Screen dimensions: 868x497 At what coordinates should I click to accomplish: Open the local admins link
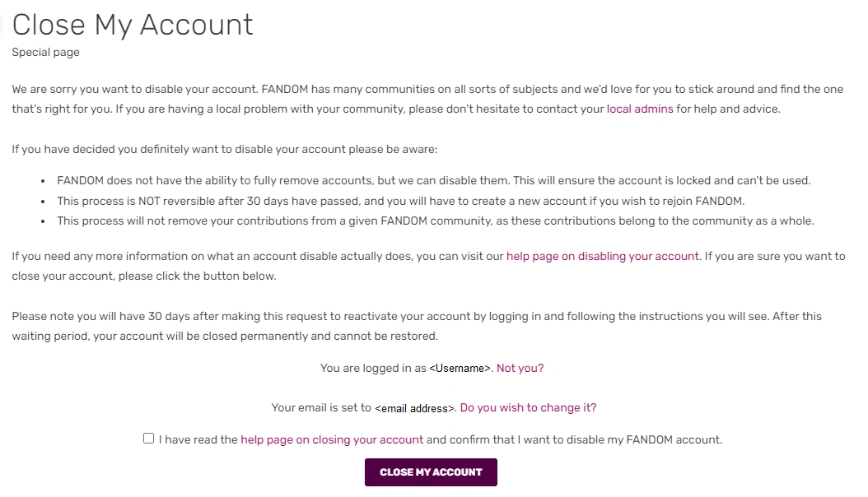639,109
